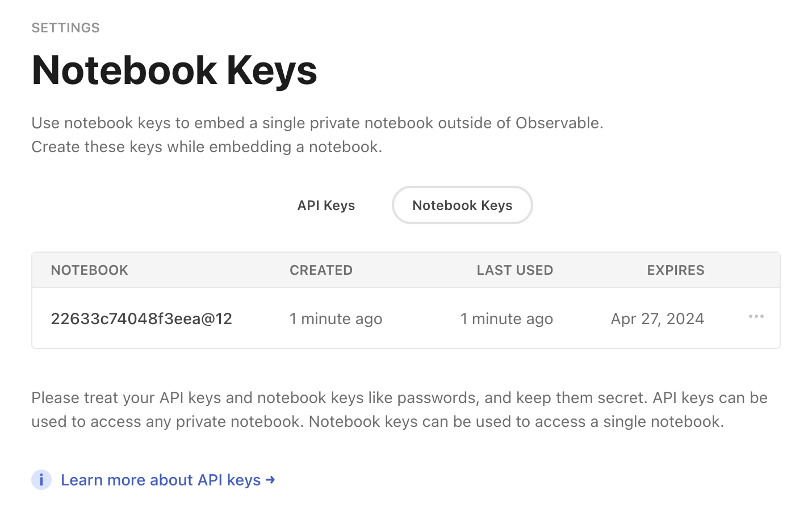This screenshot has height=528, width=812.
Task: Click the NOTEBOOK column header
Action: pyautogui.click(x=89, y=270)
